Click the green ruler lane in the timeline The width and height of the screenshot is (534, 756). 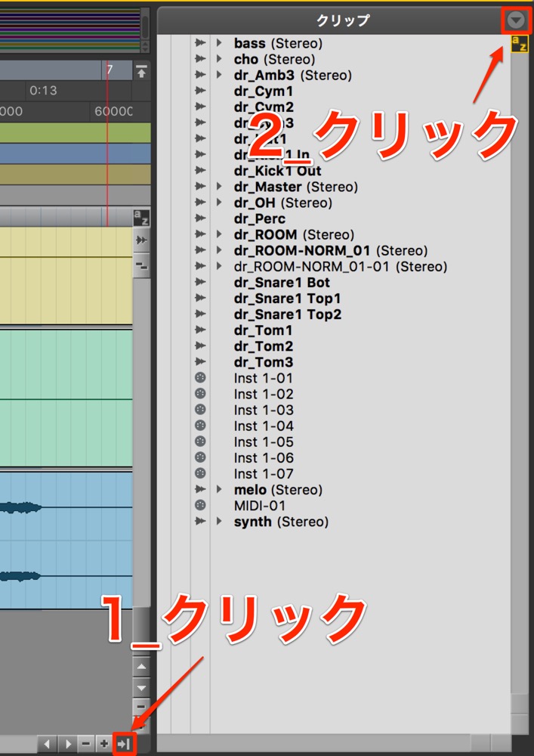[x=75, y=132]
